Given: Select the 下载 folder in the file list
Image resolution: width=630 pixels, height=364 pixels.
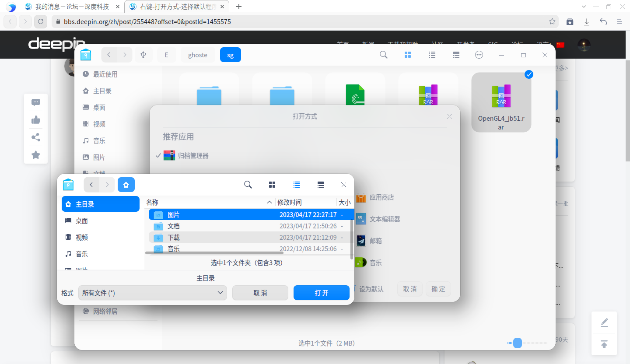Looking at the screenshot, I should (173, 237).
